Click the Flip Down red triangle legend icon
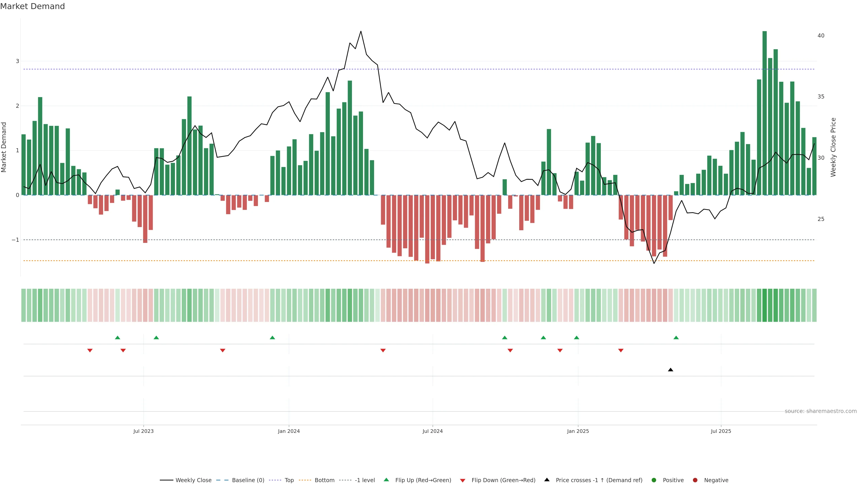 tap(463, 480)
